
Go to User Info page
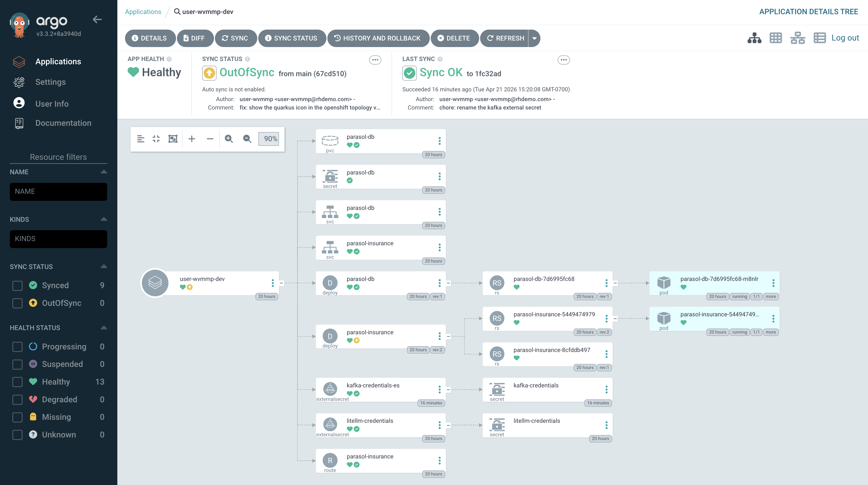pyautogui.click(x=51, y=104)
